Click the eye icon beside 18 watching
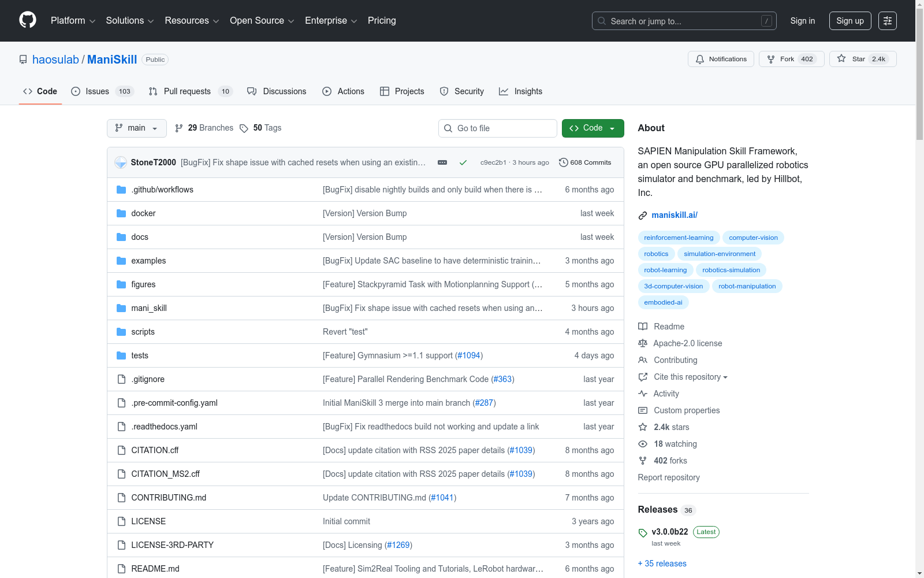 [x=643, y=444]
